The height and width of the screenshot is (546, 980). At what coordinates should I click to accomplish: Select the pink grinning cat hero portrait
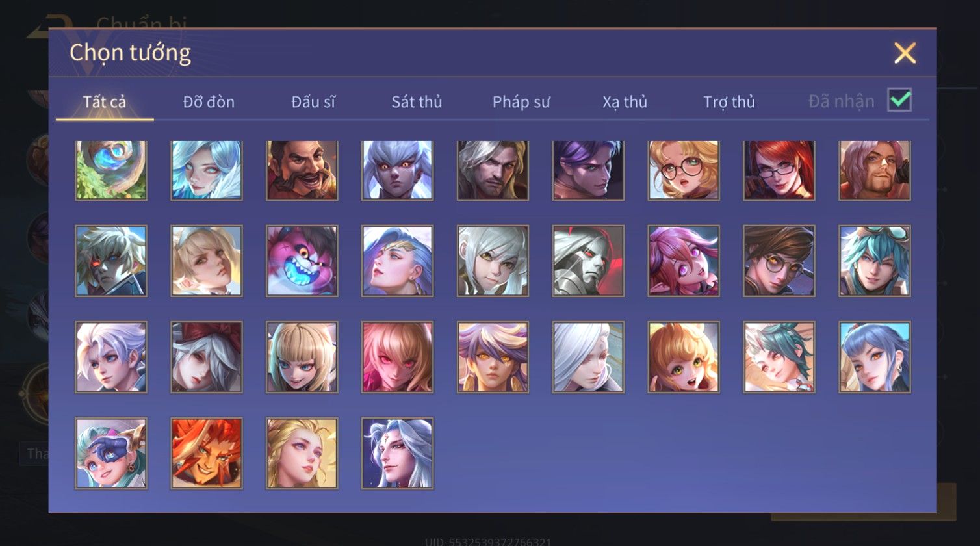coord(302,261)
